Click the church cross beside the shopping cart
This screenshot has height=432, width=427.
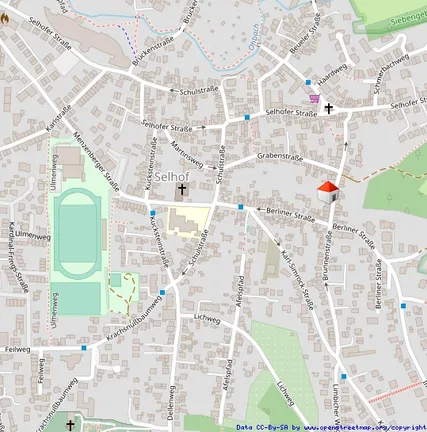click(x=329, y=108)
